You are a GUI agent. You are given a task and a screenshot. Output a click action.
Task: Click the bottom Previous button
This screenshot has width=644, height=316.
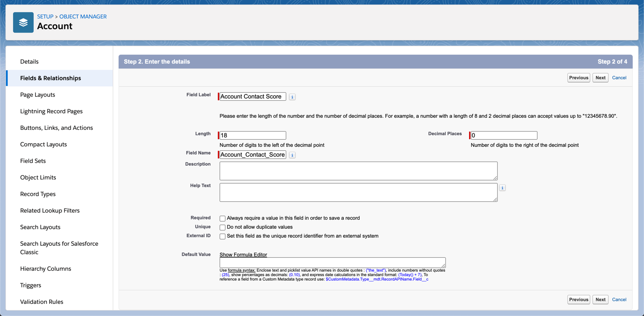578,300
